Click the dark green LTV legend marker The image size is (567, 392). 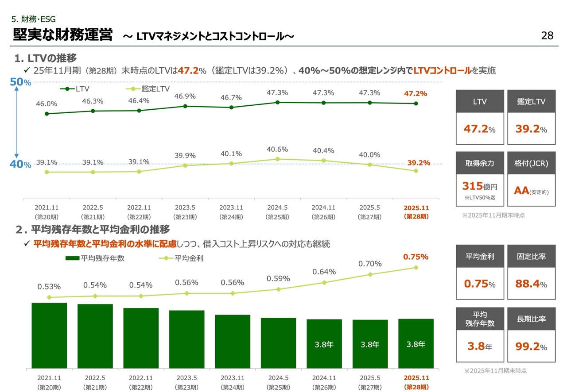coord(67,89)
